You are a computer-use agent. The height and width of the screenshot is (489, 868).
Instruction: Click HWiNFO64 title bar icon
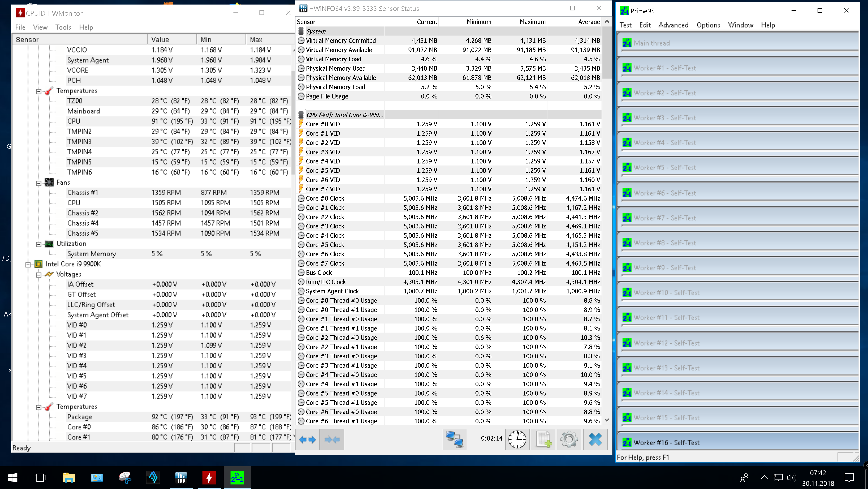303,8
